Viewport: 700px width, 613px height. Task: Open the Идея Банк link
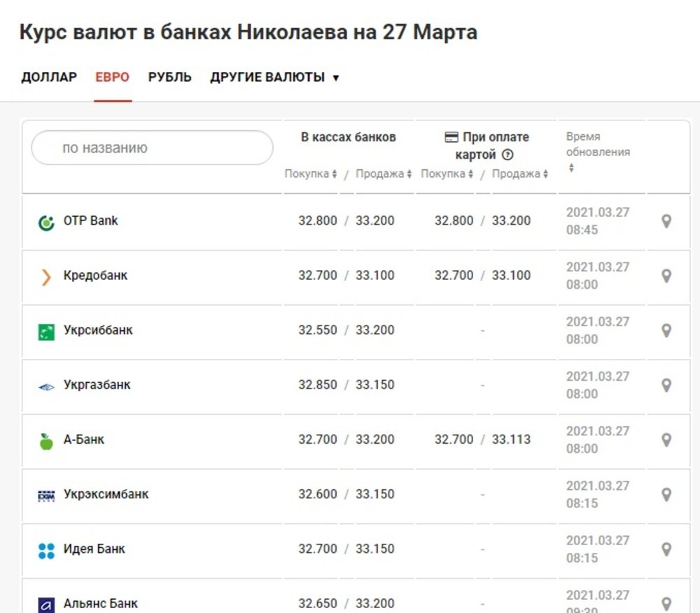tap(94, 549)
